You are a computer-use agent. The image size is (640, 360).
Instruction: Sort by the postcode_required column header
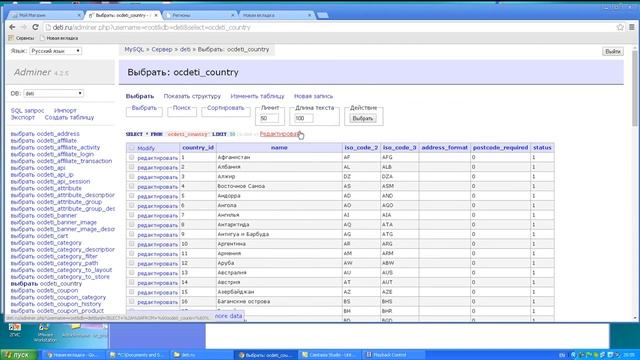(500, 148)
